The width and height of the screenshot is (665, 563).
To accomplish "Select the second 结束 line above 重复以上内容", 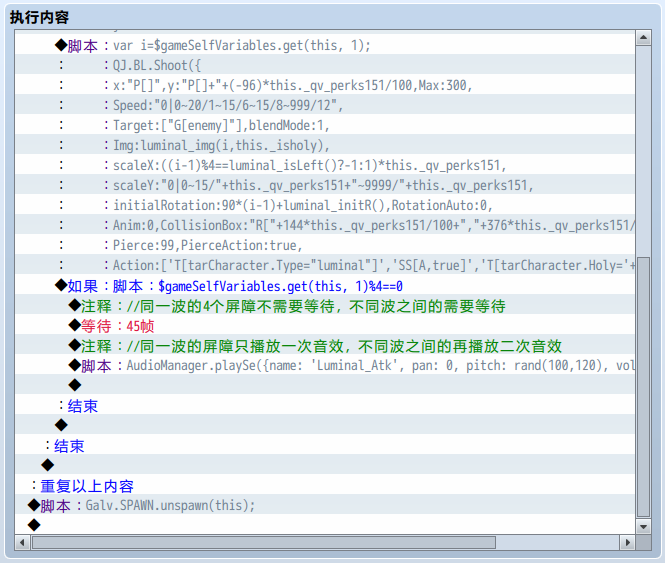I will pos(325,445).
